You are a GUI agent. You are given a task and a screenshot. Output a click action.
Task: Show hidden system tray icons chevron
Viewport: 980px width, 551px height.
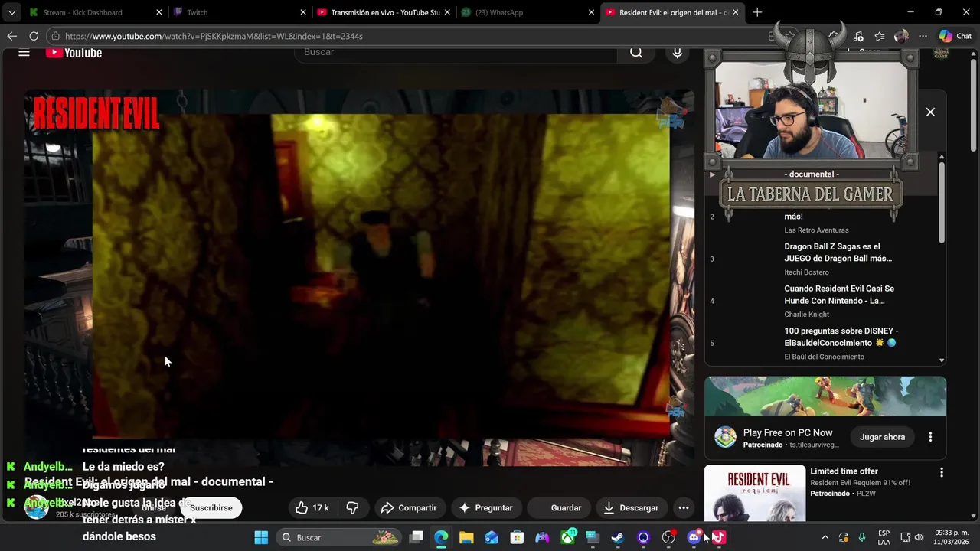tap(825, 537)
